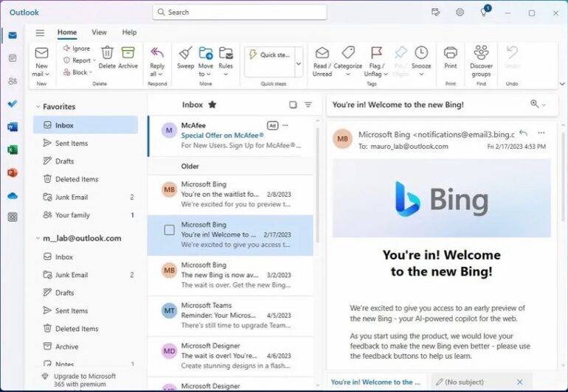Open more actions in reading pane header

coord(541,133)
